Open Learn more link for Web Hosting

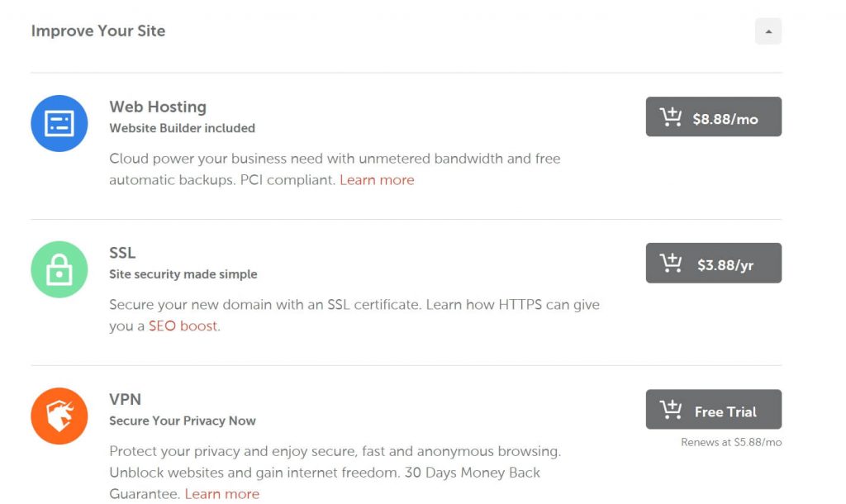click(377, 179)
